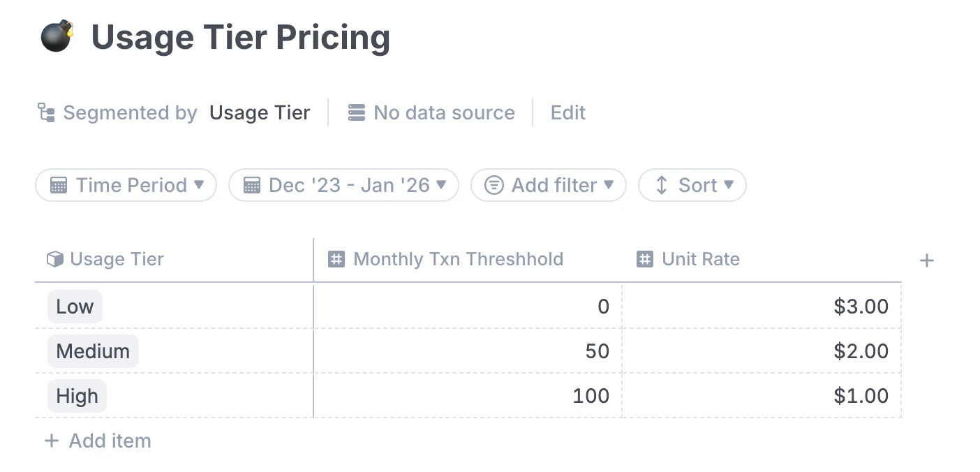Open the Add filter dropdown
This screenshot has width=980, height=472.
(x=549, y=184)
